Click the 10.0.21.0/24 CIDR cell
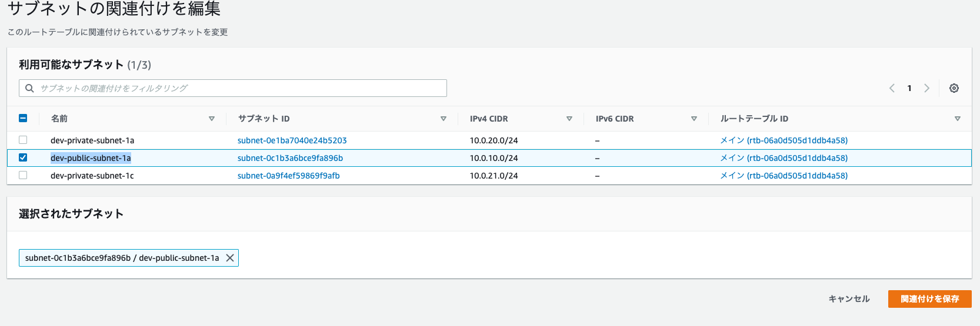980x326 pixels. click(494, 176)
